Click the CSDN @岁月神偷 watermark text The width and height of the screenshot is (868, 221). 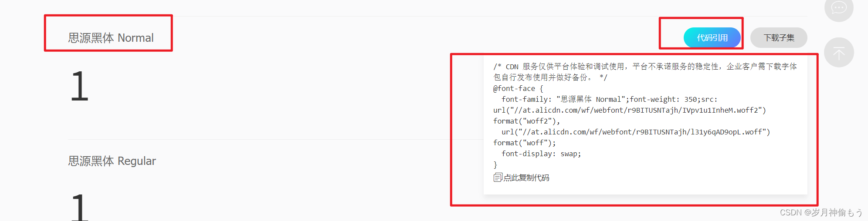(821, 212)
